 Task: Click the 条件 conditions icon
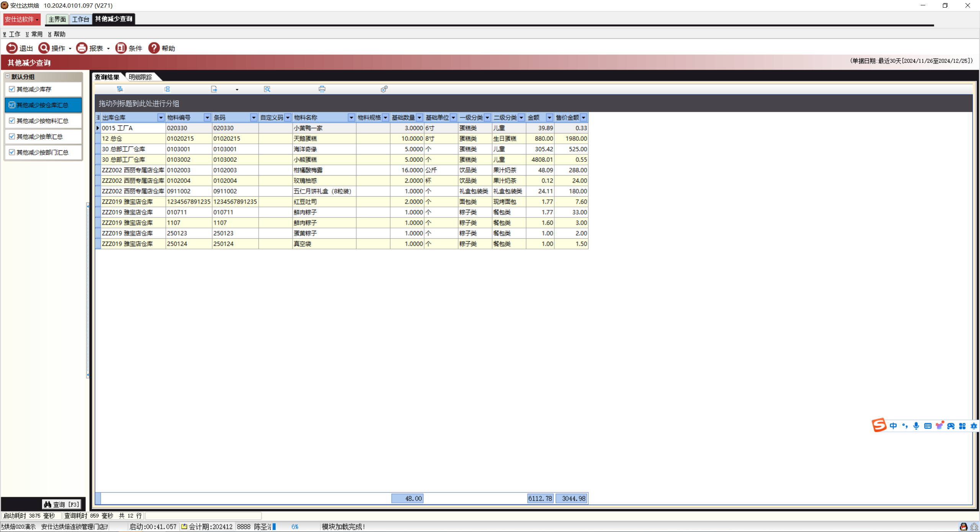point(121,48)
